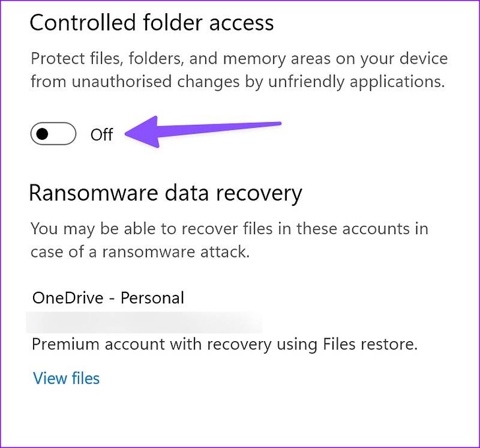Screen dimensions: 480x448
Task: Click the Off label next to the switch
Action: 103,135
